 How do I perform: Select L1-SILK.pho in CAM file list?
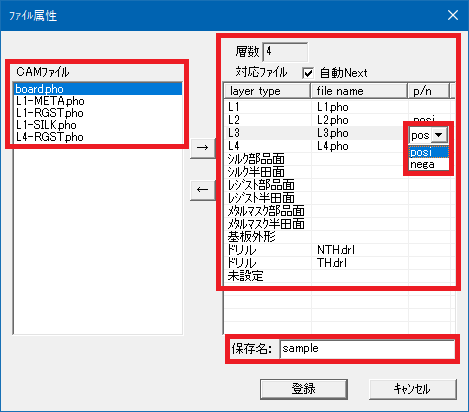click(98, 125)
